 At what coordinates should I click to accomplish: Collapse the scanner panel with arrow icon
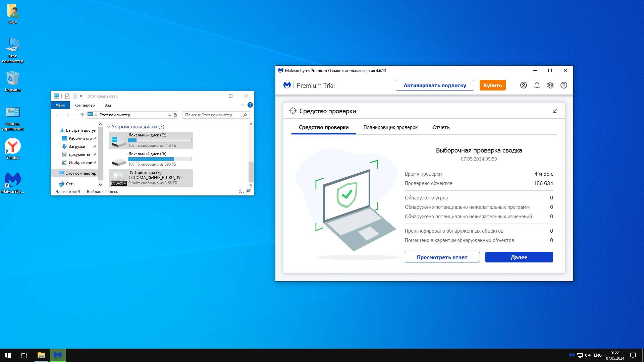coord(555,111)
